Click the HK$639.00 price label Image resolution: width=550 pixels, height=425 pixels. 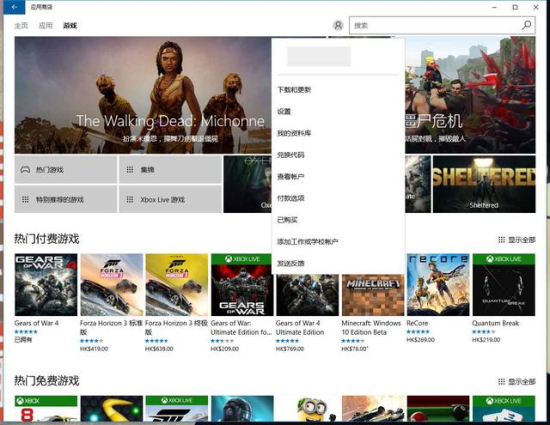click(159, 349)
